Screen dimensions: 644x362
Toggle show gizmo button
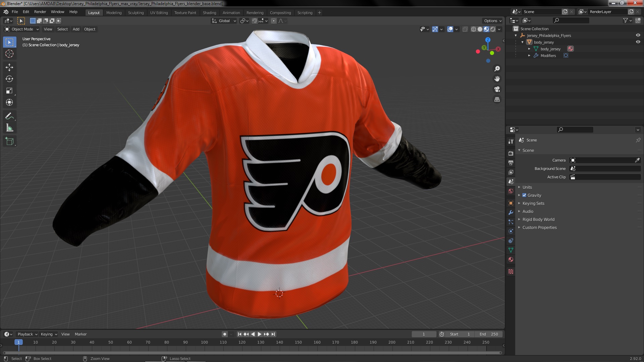(435, 29)
